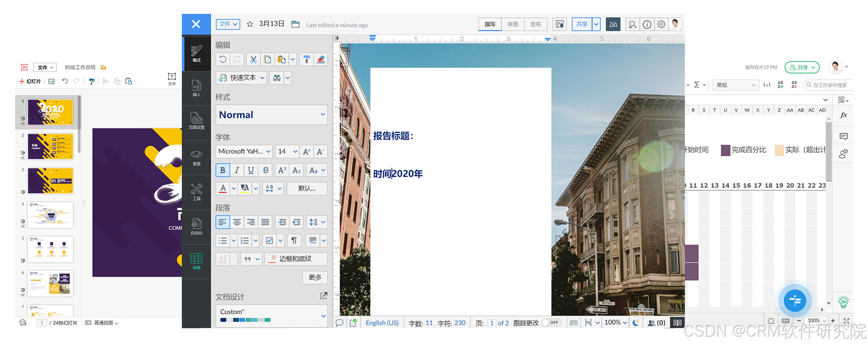This screenshot has width=868, height=345.
Task: Open the Custom document design dropdown
Action: 271,316
